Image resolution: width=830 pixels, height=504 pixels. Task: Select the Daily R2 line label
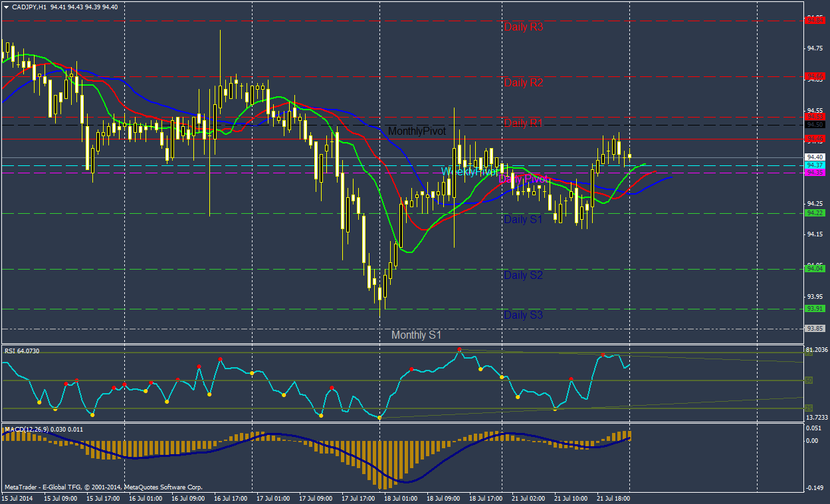(524, 83)
